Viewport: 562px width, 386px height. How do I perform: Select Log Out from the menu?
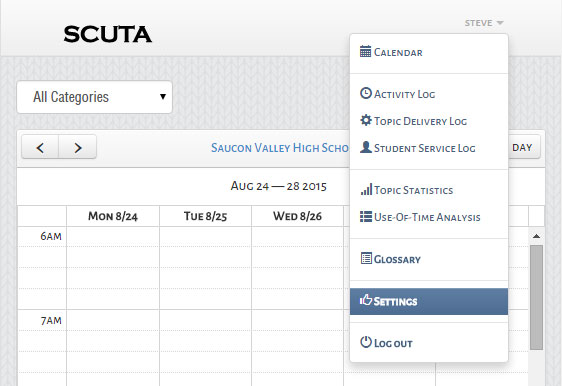tap(429, 343)
